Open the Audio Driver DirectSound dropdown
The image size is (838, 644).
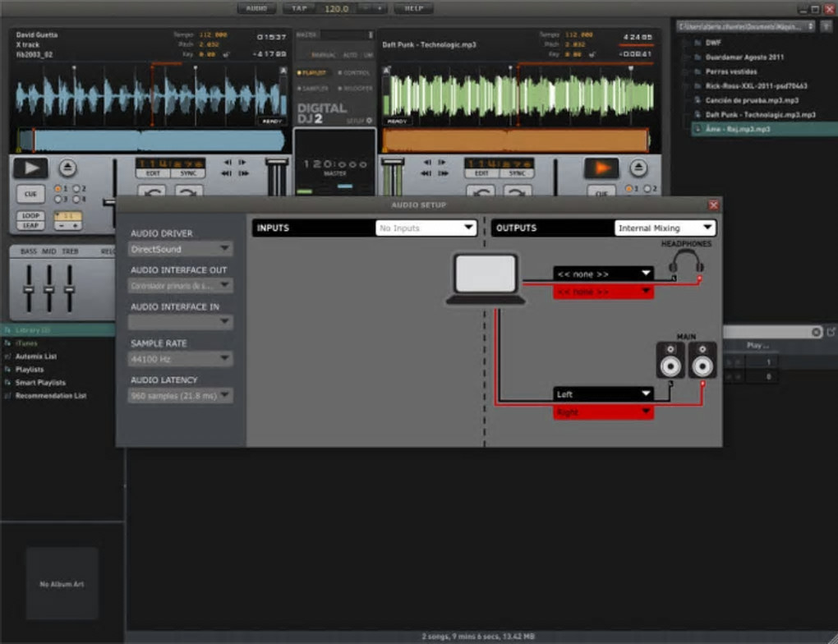181,249
